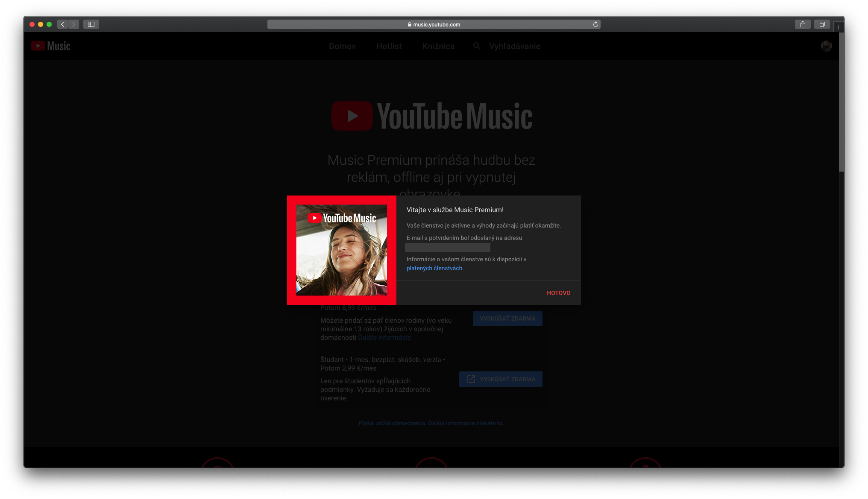The image size is (868, 499).
Task: Click the YouTube Music promo thumbnail
Action: pyautogui.click(x=342, y=250)
